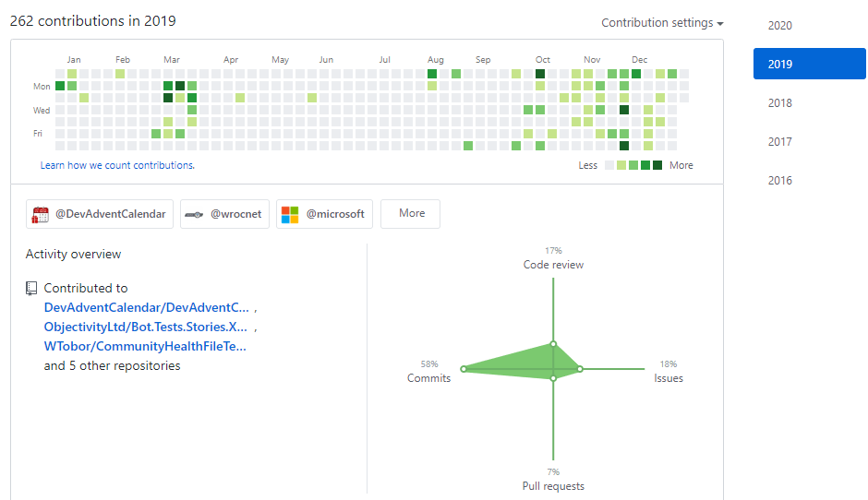Click the DevAdventCalendar organization logo icon
This screenshot has height=500, width=868.
tap(41, 214)
